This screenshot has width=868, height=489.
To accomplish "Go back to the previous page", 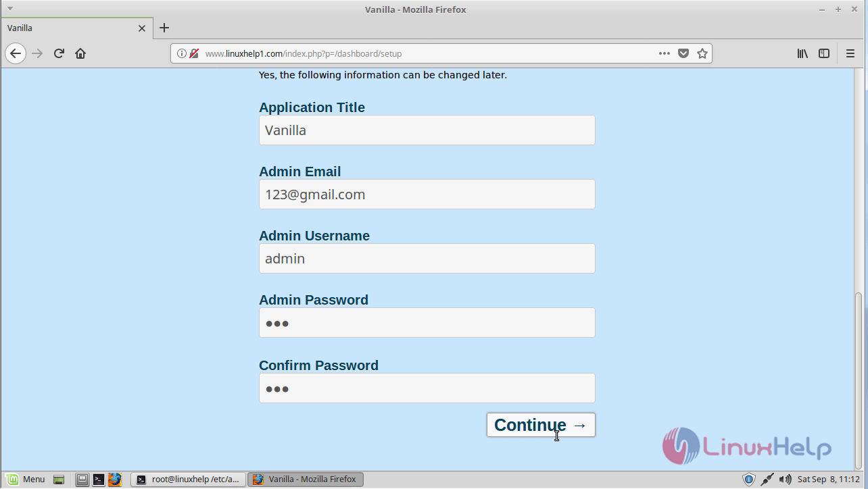I will [16, 53].
